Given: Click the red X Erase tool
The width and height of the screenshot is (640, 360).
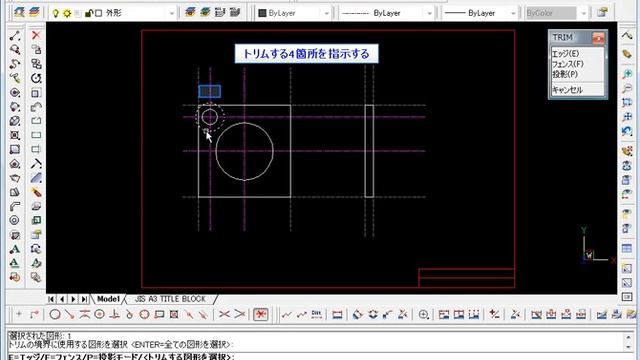Looking at the screenshot, I should pyautogui.click(x=36, y=36).
